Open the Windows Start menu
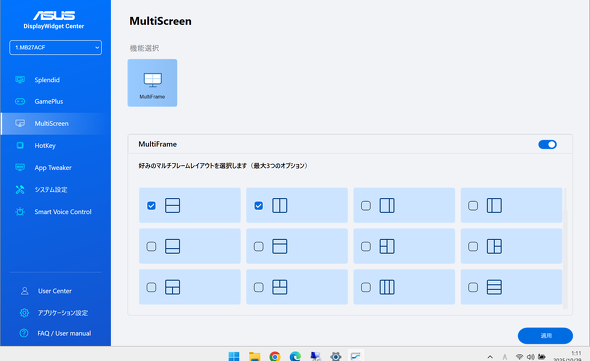 click(x=234, y=356)
